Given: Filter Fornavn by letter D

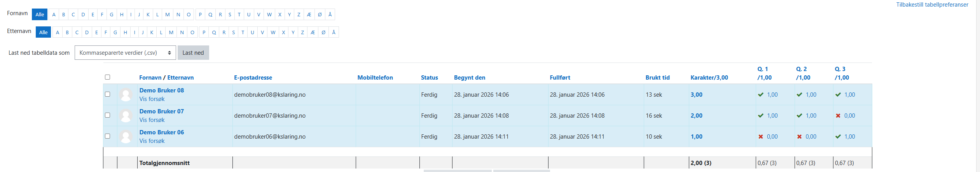Looking at the screenshot, I should (83, 15).
